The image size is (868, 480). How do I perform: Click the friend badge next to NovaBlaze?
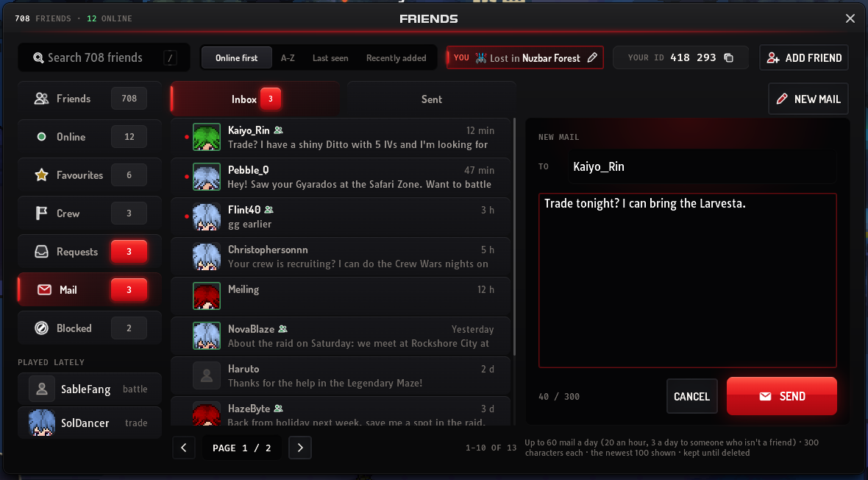[283, 329]
